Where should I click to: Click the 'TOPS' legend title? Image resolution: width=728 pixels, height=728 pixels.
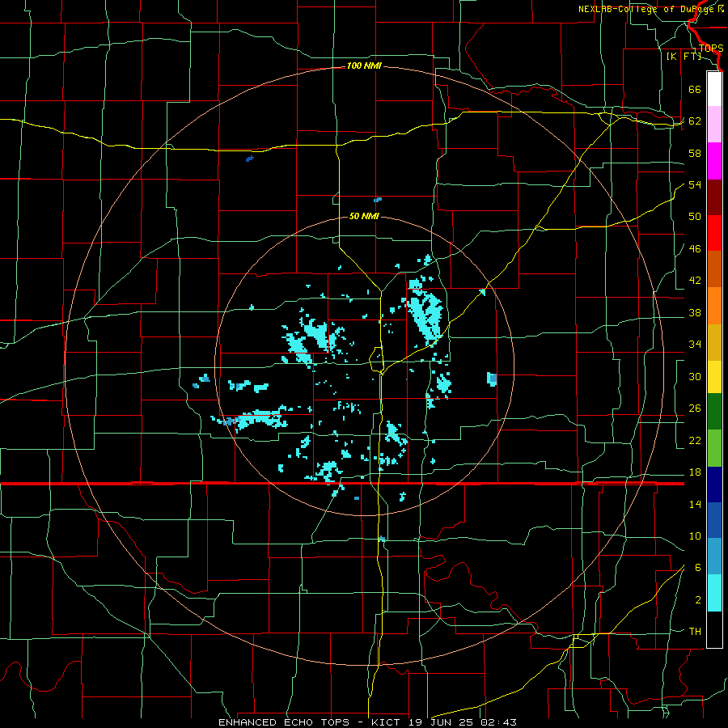[x=711, y=48]
